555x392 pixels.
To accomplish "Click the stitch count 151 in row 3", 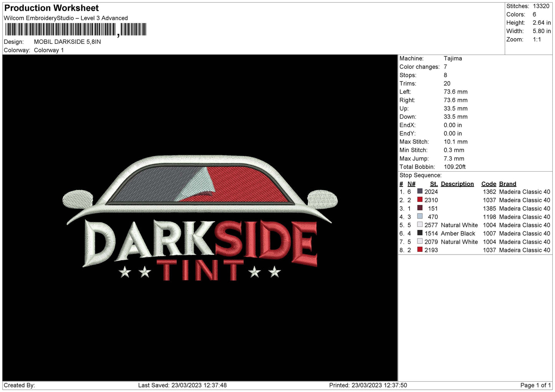I will click(x=433, y=208).
